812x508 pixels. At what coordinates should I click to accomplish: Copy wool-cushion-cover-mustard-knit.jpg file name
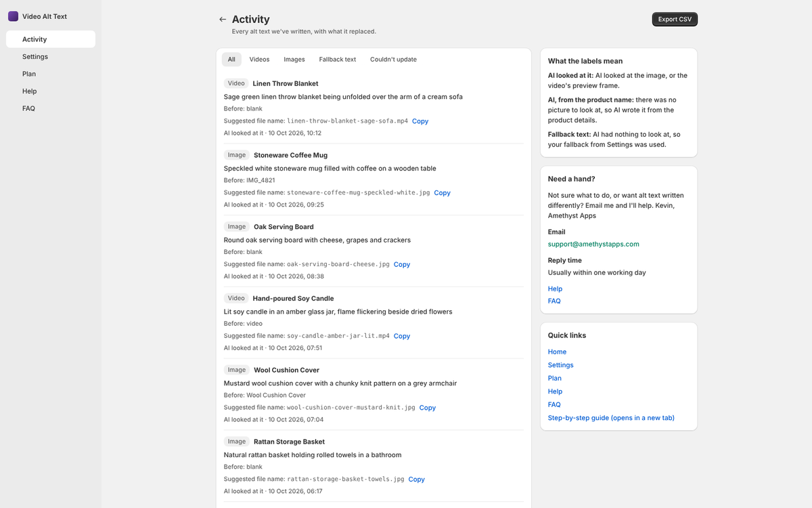(428, 408)
